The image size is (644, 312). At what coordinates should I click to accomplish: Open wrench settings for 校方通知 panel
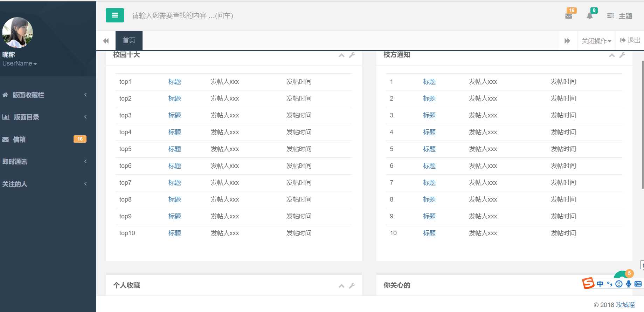click(622, 55)
